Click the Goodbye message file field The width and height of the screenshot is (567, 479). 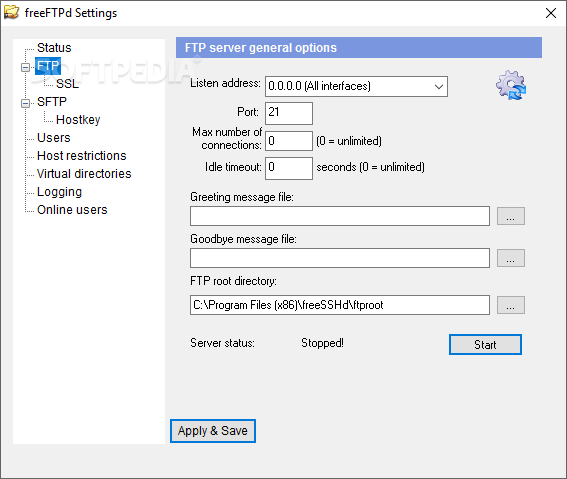[x=340, y=258]
